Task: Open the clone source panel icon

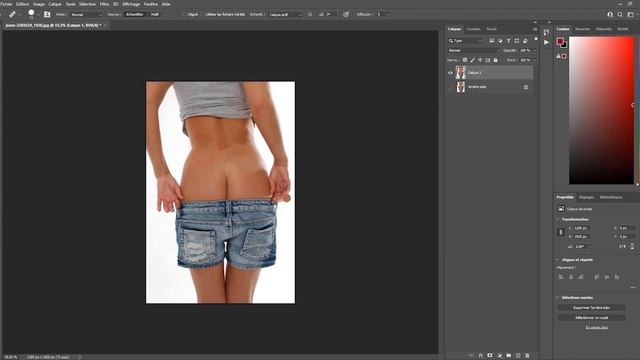Action: [47, 14]
